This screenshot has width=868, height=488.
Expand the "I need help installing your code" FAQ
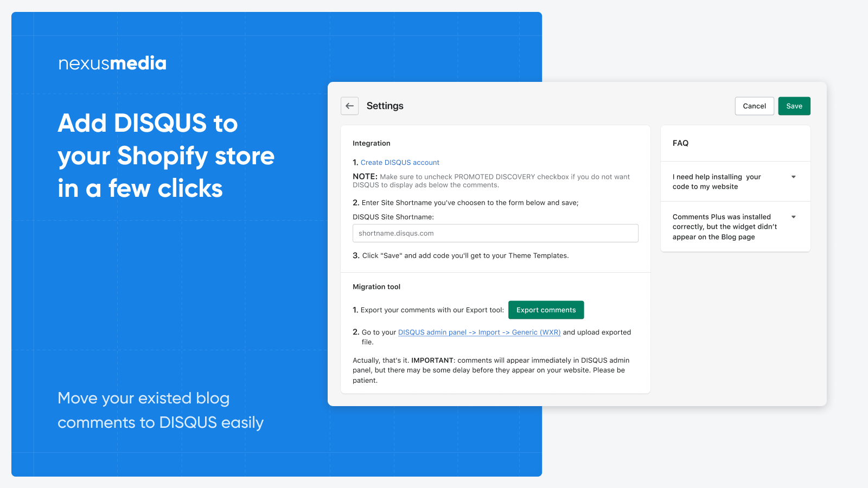716,181
